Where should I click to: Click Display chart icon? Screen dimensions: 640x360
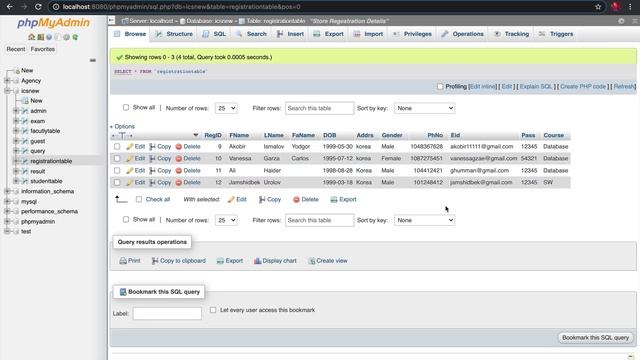click(258, 261)
